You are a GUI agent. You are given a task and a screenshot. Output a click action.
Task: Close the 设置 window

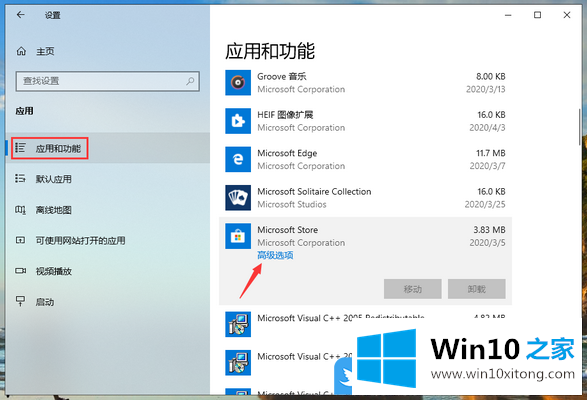pyautogui.click(x=567, y=15)
